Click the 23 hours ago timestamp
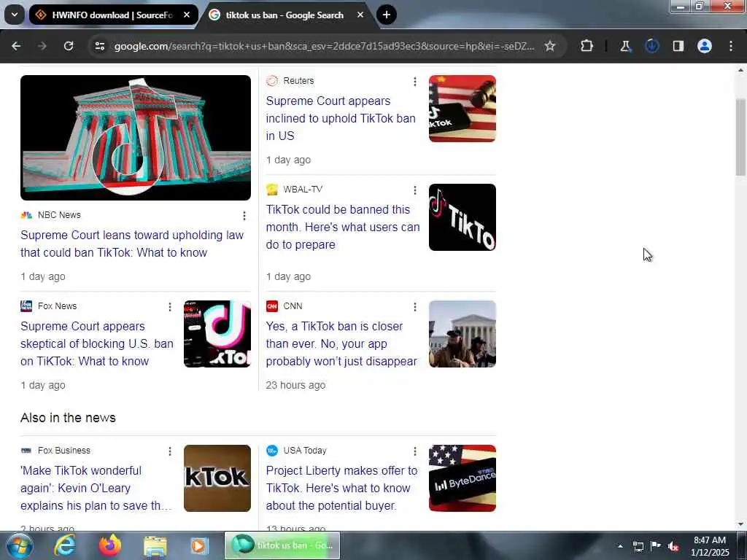Image resolution: width=747 pixels, height=560 pixels. (x=295, y=385)
